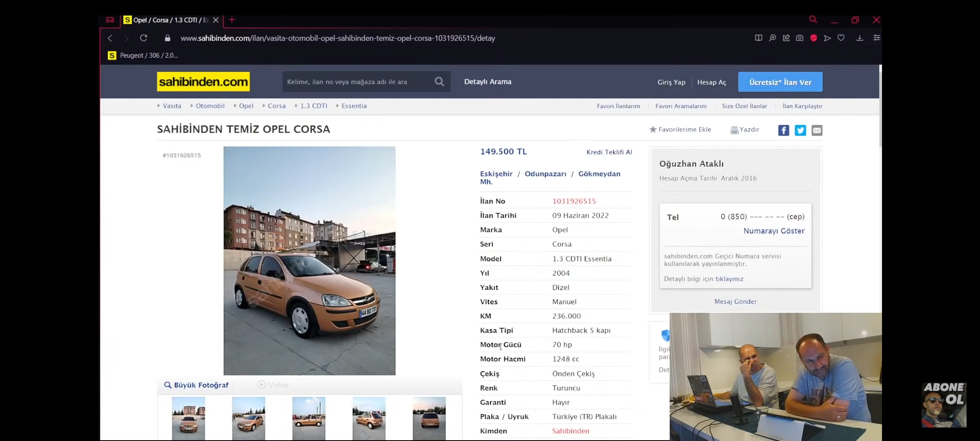Click the browser tab search magnifier icon
The height and width of the screenshot is (441, 980).
813,20
